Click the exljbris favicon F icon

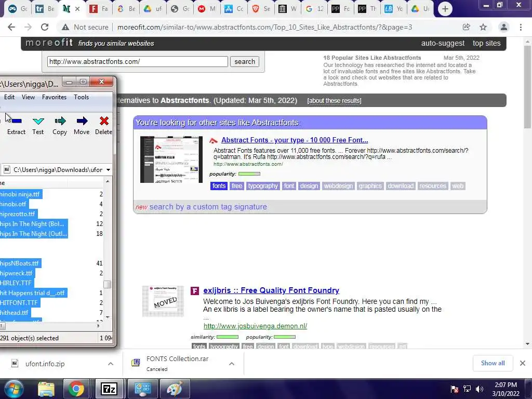click(x=194, y=291)
